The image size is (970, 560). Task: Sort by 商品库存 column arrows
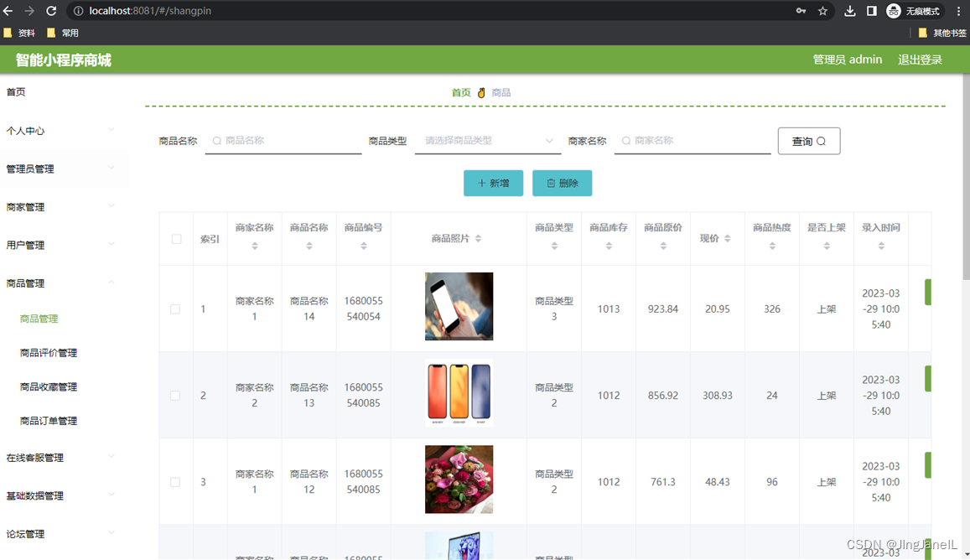tap(609, 246)
